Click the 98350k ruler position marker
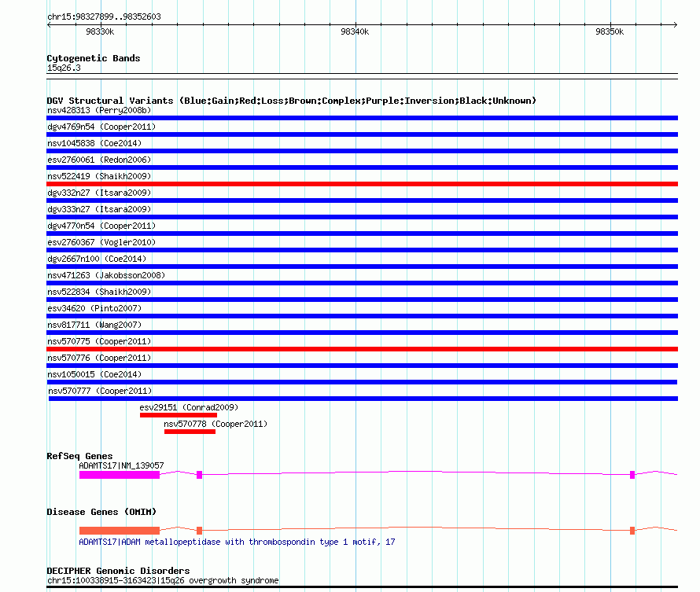Image resolution: width=700 pixels, height=592 pixels. point(609,32)
